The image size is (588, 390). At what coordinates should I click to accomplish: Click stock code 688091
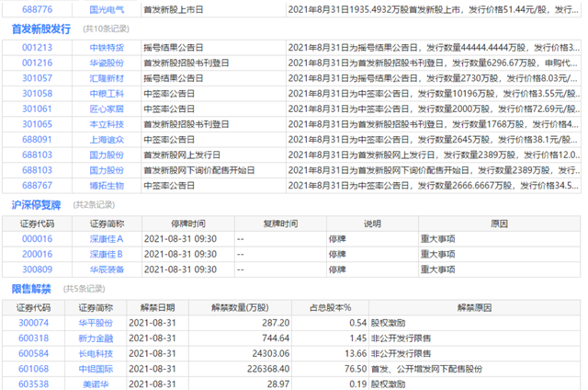coord(37,140)
